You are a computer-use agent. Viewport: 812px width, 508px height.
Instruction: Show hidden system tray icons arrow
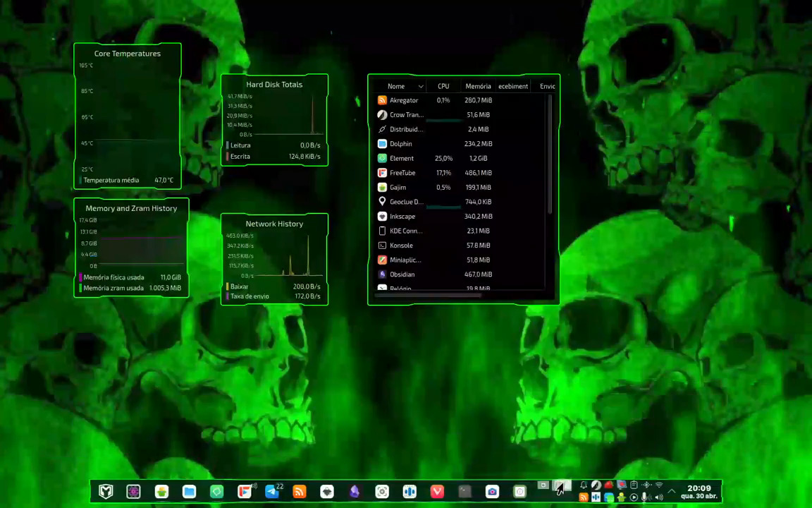(672, 491)
